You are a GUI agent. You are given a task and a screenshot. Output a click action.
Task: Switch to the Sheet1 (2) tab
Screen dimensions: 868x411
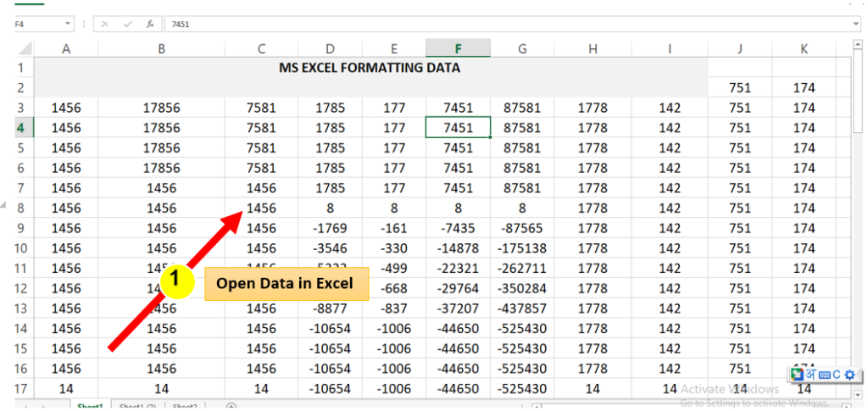[x=138, y=407]
